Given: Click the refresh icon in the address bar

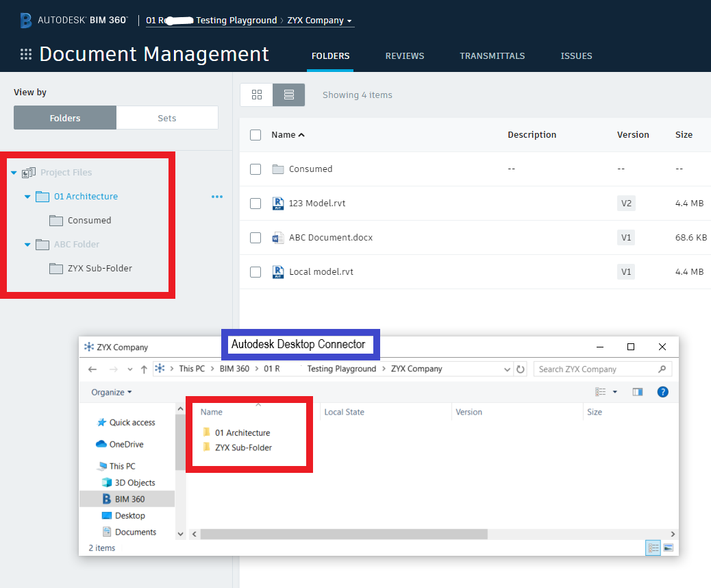Looking at the screenshot, I should [x=520, y=369].
